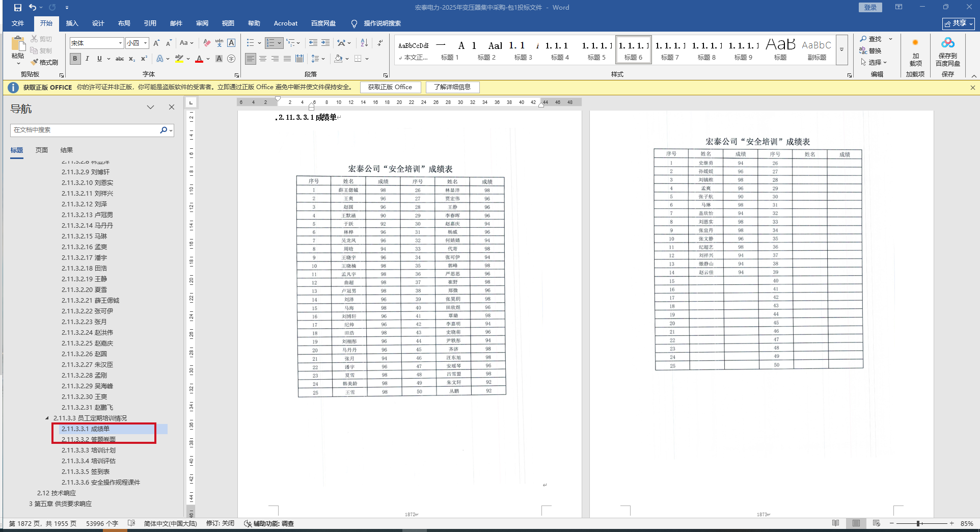Collapse the 2.11.3.3 员工定期培训情况 heading
The image size is (980, 532).
click(47, 418)
